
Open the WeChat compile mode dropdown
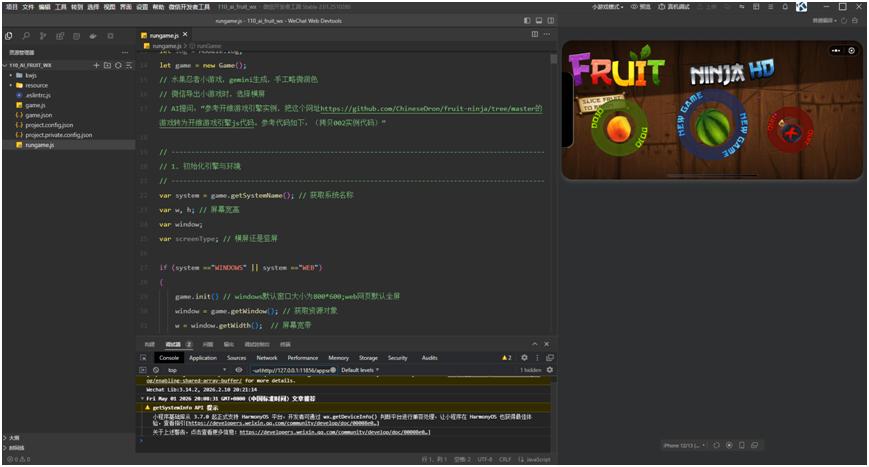(825, 20)
